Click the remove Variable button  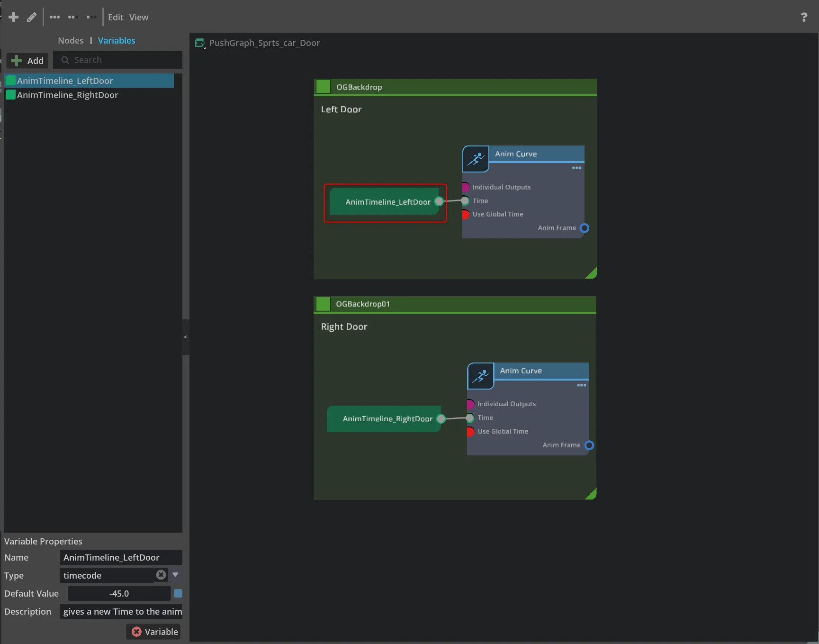tap(154, 632)
